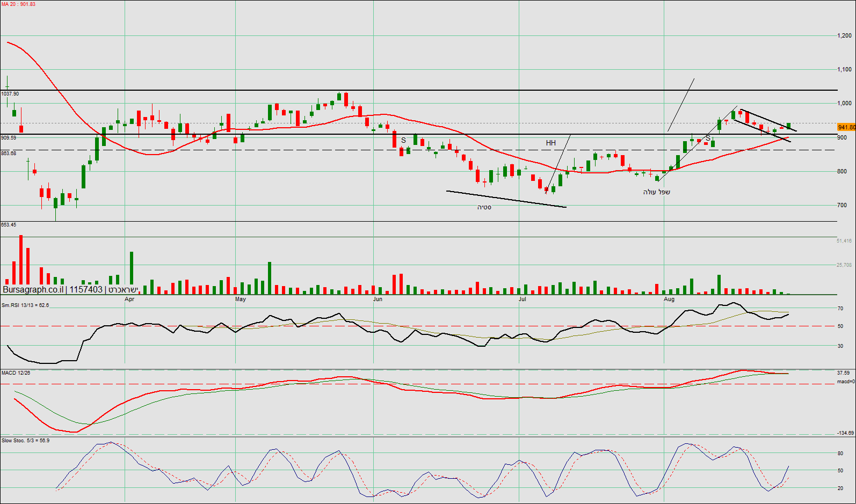Click the HH annotation on the chart

click(551, 143)
